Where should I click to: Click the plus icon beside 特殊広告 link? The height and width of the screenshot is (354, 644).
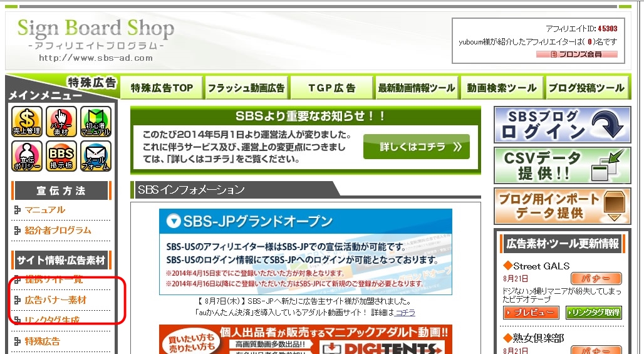coord(18,341)
